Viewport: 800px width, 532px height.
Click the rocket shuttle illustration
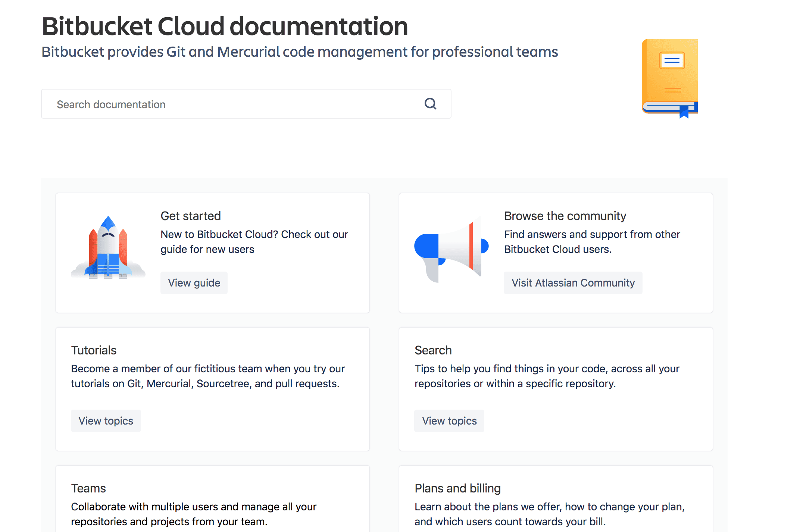108,248
